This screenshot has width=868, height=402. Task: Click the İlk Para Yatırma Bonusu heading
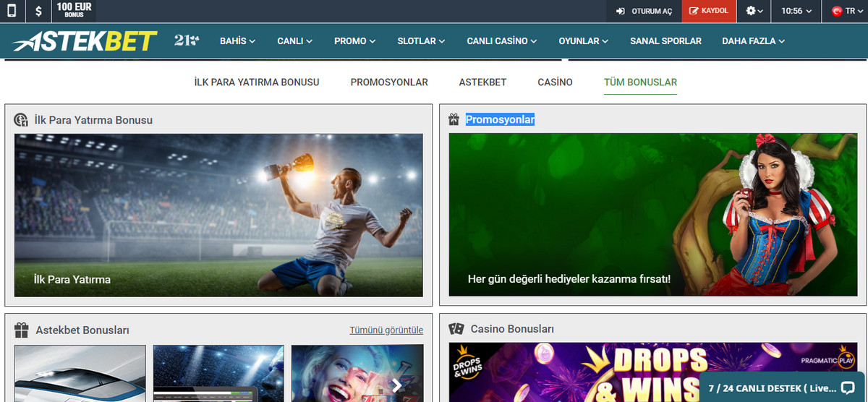(93, 120)
